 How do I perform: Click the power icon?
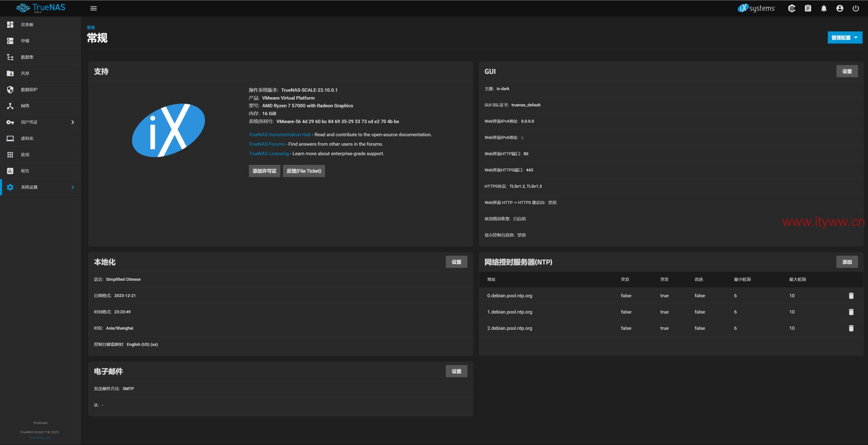coord(856,8)
